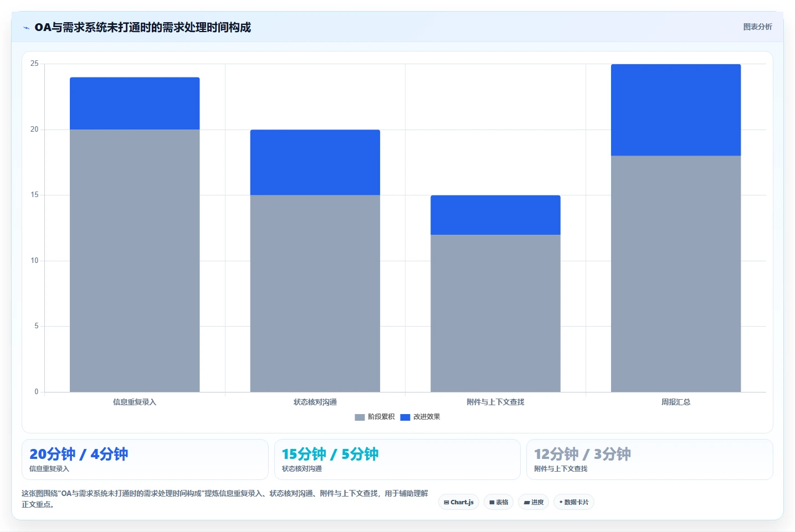Select the blue bar segment for 附件与上下文查找
The width and height of the screenshot is (795, 532).
pos(495,215)
